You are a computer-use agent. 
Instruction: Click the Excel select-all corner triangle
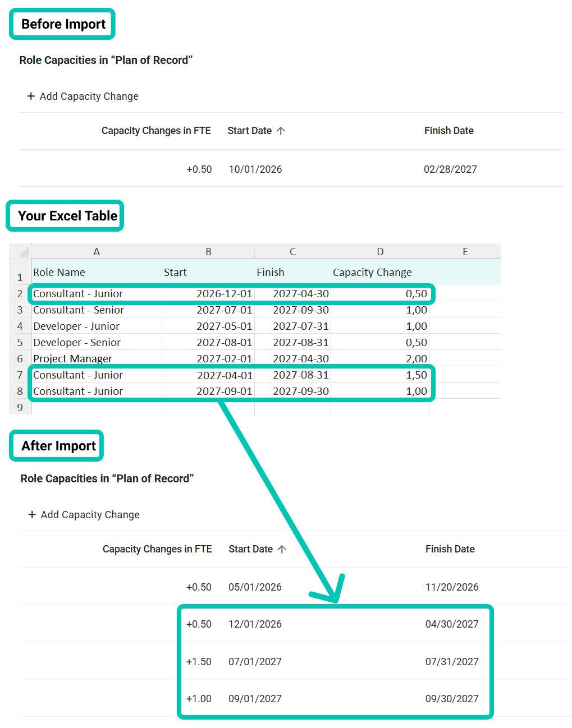click(x=23, y=251)
